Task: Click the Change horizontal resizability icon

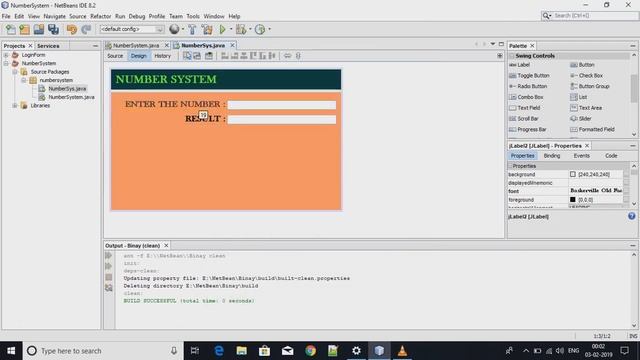Action: [x=287, y=56]
